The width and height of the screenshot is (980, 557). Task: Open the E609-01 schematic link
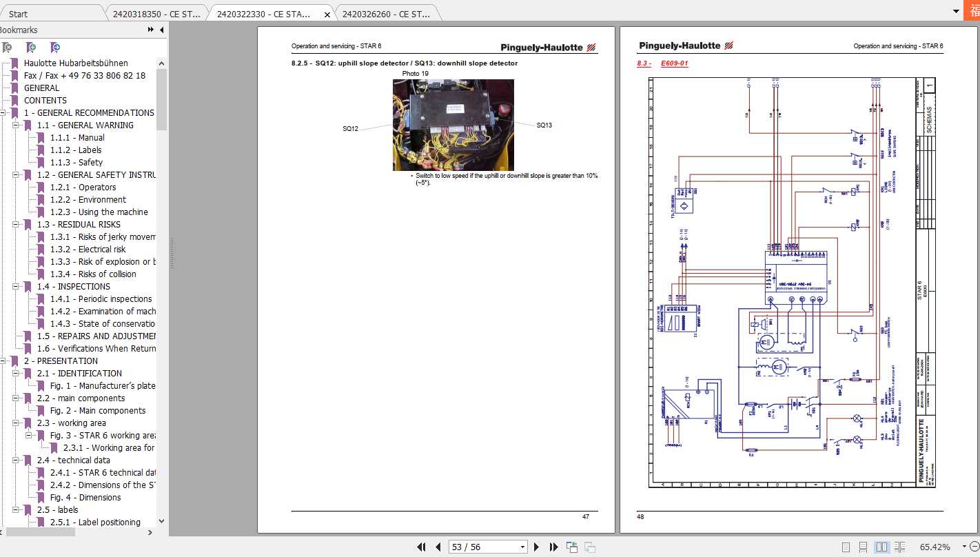tap(674, 63)
